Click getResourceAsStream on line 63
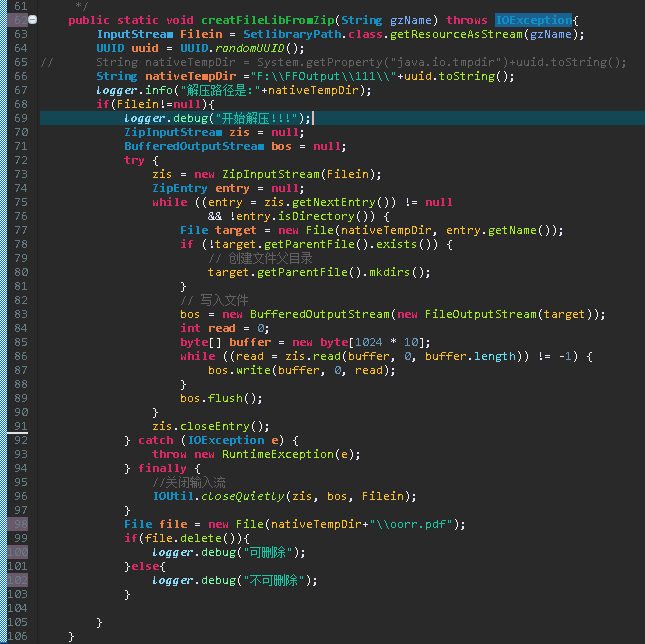The width and height of the screenshot is (645, 644). pyautogui.click(x=456, y=34)
